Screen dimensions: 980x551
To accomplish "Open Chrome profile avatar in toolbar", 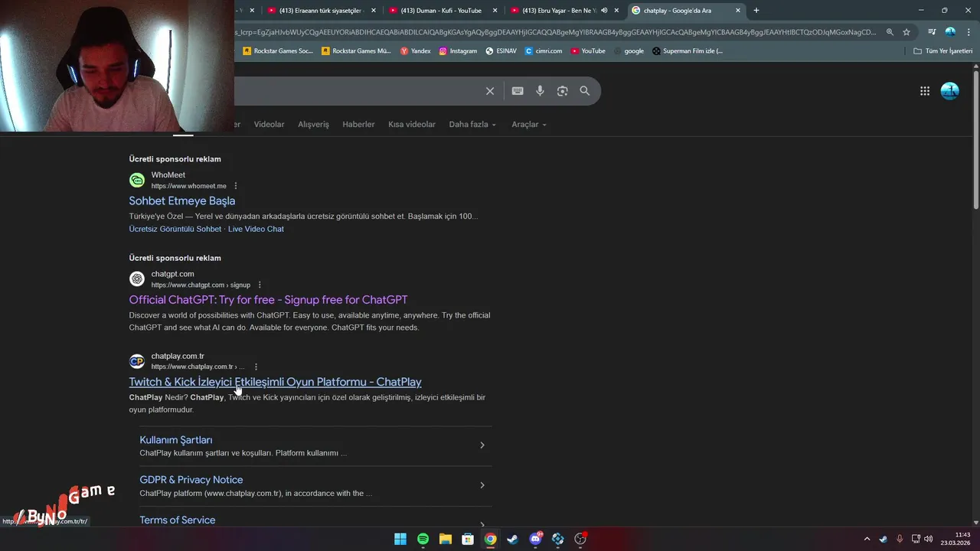I will (x=950, y=32).
